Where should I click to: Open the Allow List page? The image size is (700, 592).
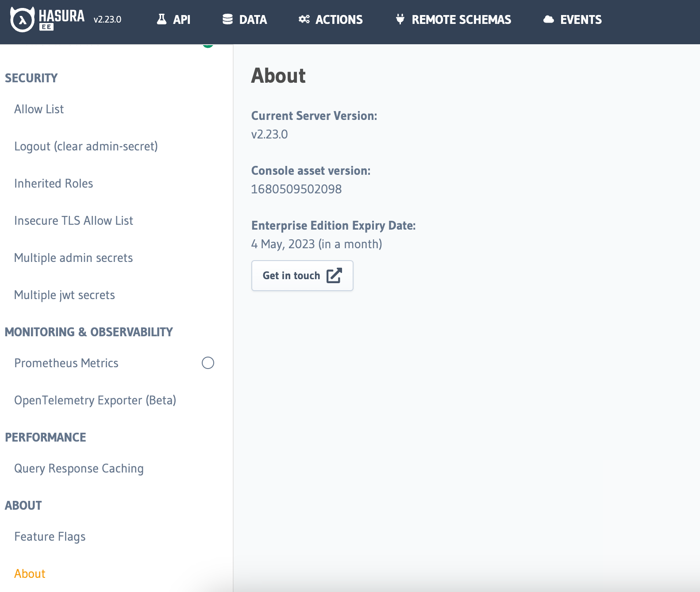tap(39, 109)
